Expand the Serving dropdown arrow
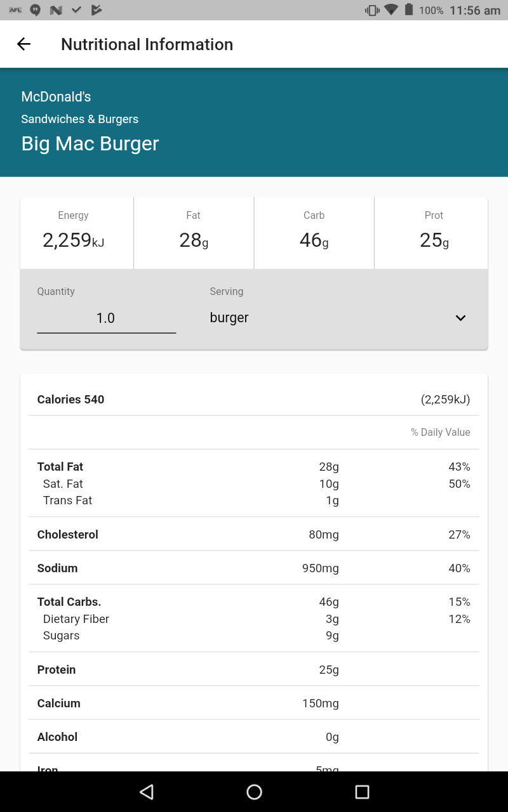This screenshot has height=812, width=508. click(x=460, y=318)
